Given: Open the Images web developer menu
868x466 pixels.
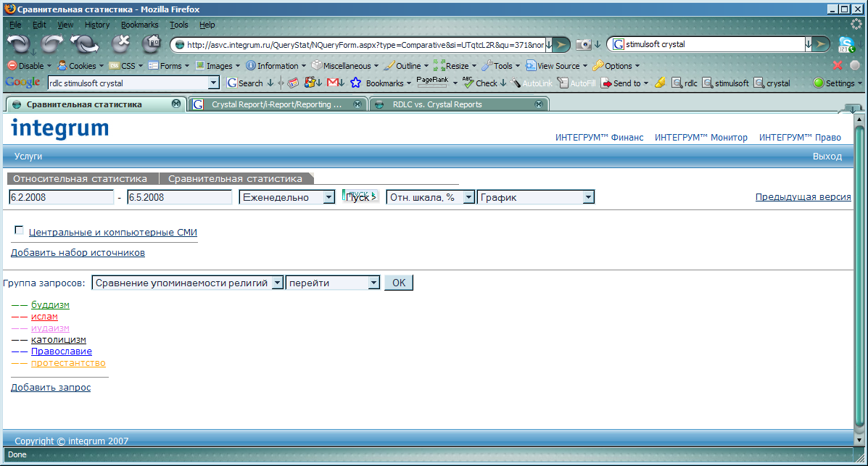Looking at the screenshot, I should point(217,65).
